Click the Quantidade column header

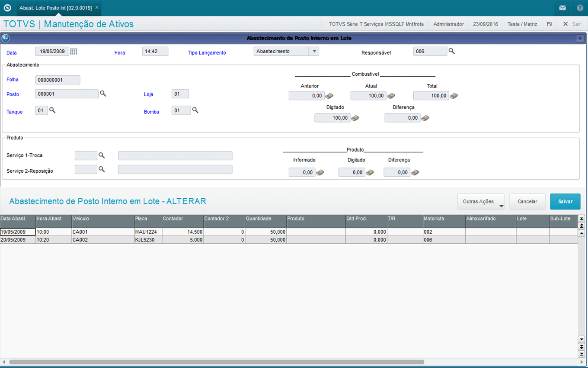click(265, 219)
